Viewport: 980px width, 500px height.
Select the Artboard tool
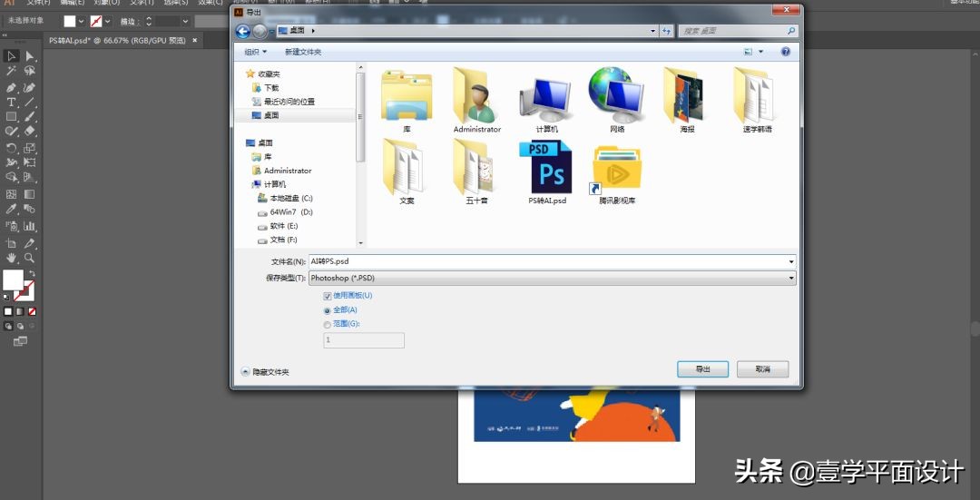pos(11,243)
